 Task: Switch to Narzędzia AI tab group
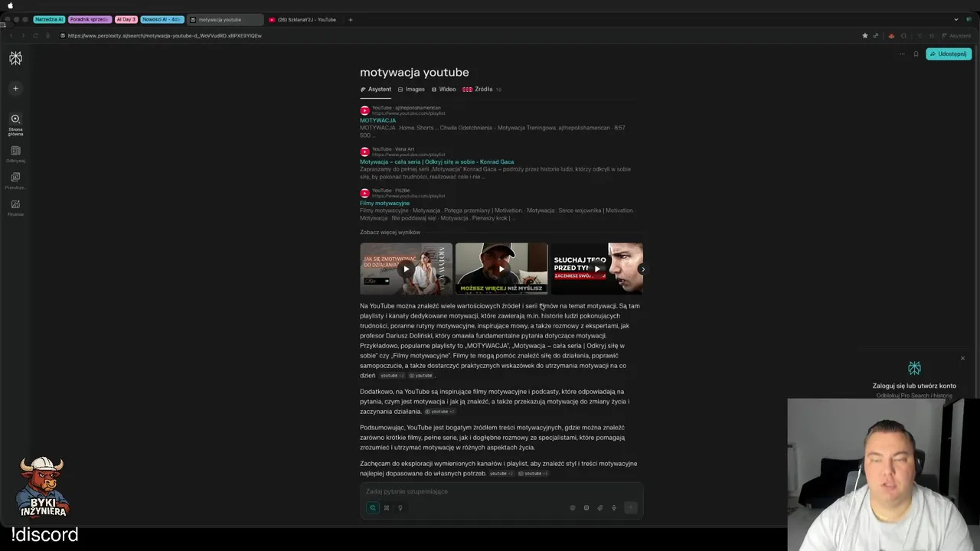[x=49, y=19]
